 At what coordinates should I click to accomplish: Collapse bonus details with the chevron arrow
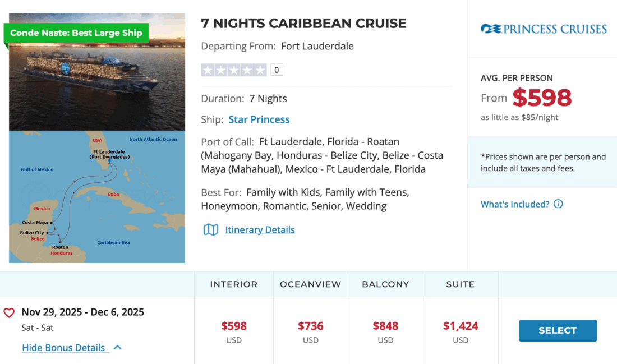pyautogui.click(x=118, y=348)
